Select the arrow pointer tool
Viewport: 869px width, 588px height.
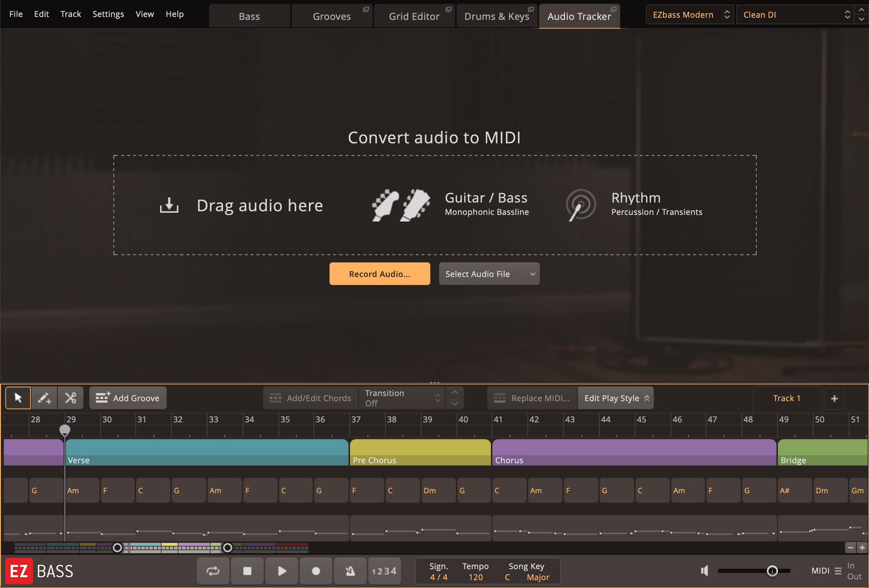pos(18,398)
